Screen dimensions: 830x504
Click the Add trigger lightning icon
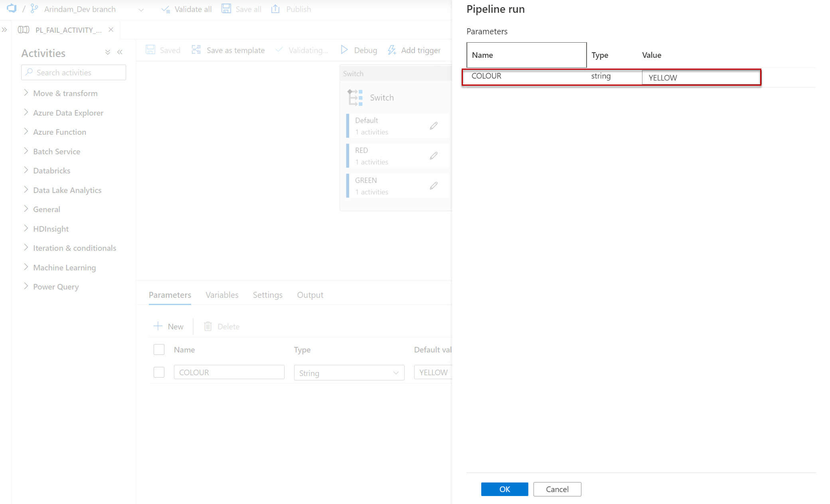[392, 50]
